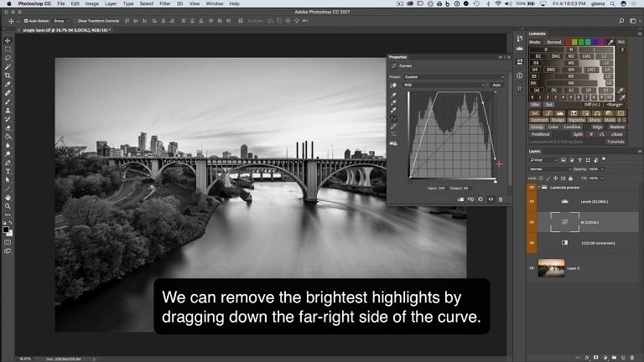The height and width of the screenshot is (362, 644).
Task: Open the RGB channel dropdown
Action: coord(444,85)
